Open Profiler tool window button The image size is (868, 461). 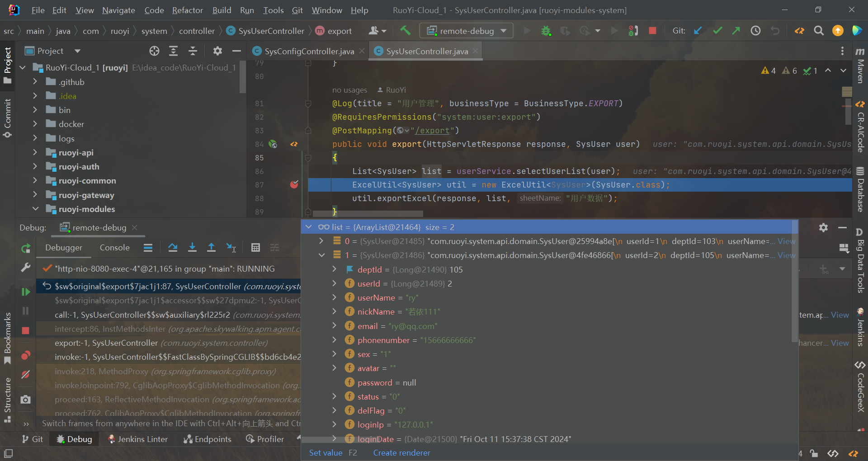pyautogui.click(x=265, y=439)
